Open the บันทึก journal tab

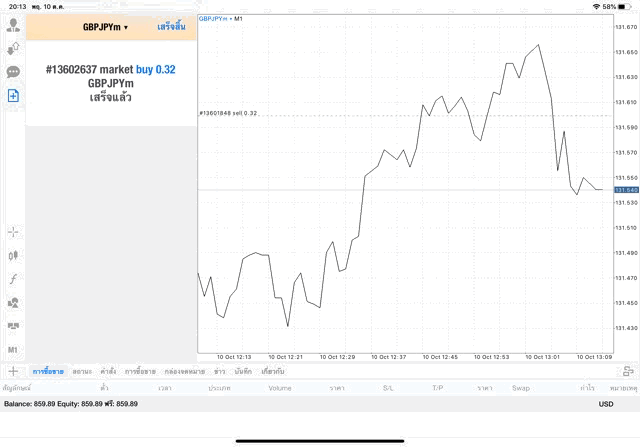pyautogui.click(x=243, y=371)
